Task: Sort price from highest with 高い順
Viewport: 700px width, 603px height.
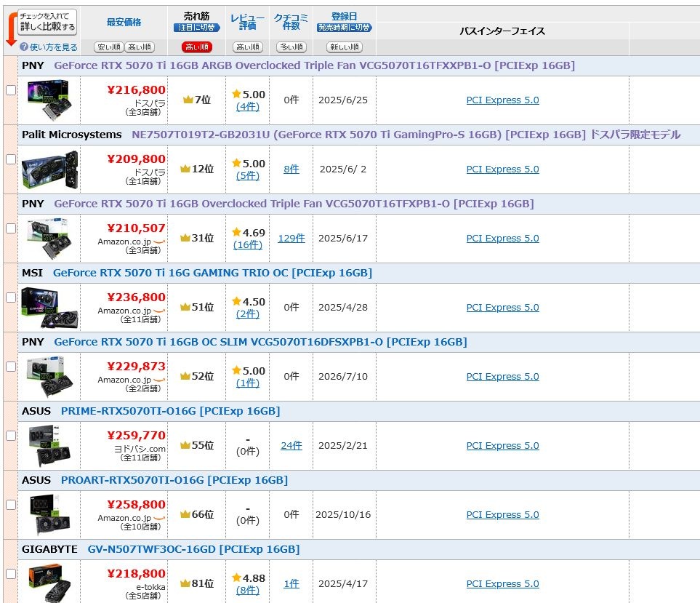Action: pos(140,47)
